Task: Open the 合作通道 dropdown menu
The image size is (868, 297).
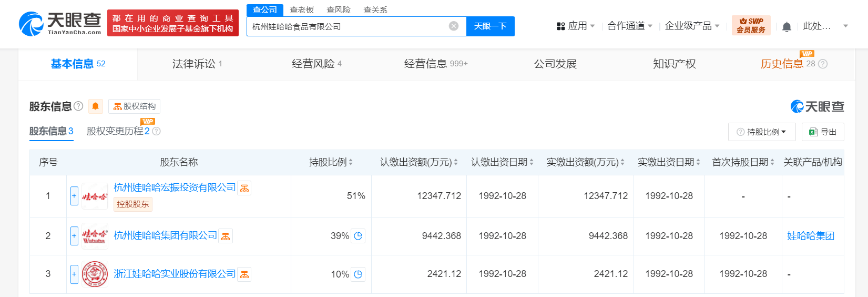Action: 630,26
